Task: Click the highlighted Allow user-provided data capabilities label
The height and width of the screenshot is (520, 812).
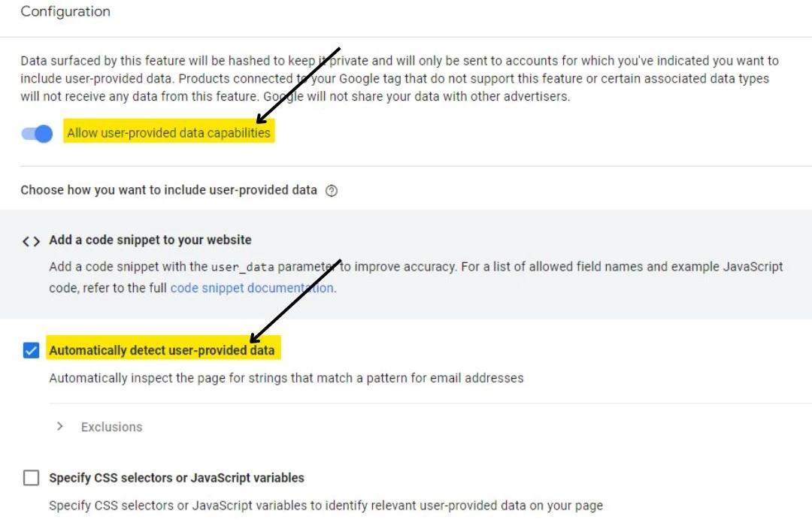Action: [x=168, y=132]
